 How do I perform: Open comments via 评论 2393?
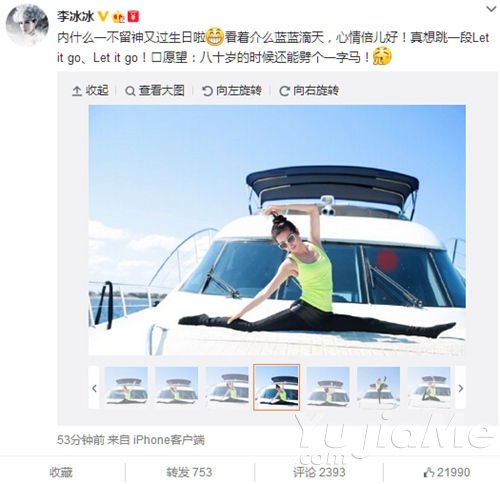click(319, 472)
